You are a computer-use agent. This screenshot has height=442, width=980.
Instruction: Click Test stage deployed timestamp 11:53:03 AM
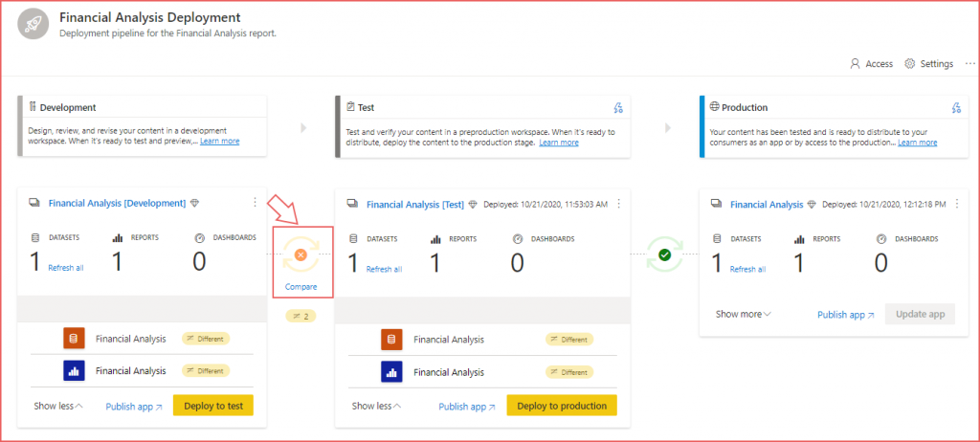(x=546, y=205)
